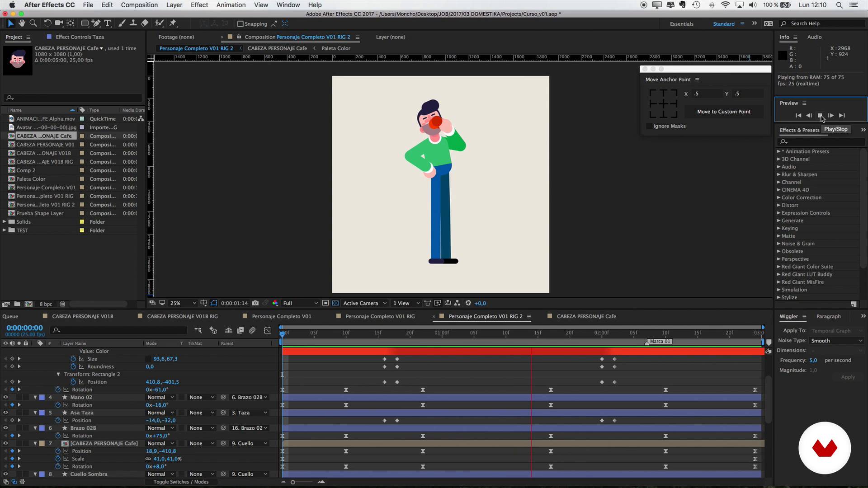Collapse Transform: Rectangle 2 group
The width and height of the screenshot is (868, 488).
tap(58, 374)
